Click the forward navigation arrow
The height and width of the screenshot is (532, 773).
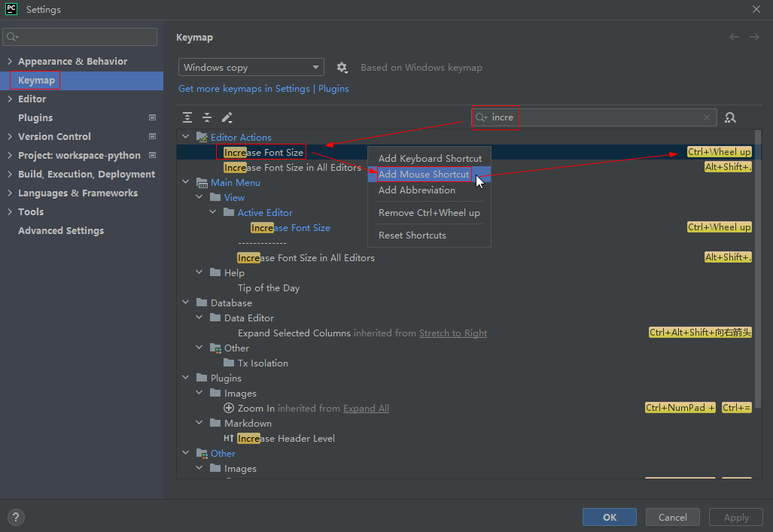click(x=754, y=37)
